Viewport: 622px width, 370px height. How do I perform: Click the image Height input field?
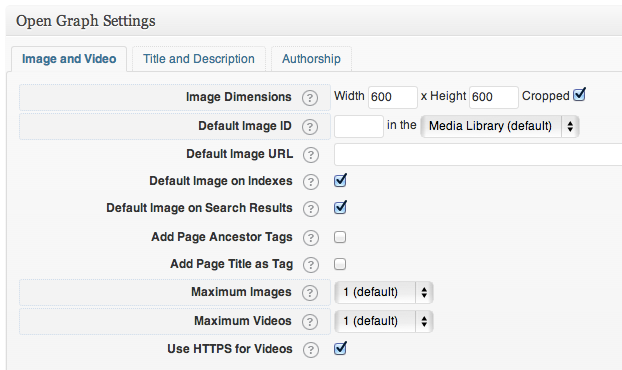click(x=494, y=97)
